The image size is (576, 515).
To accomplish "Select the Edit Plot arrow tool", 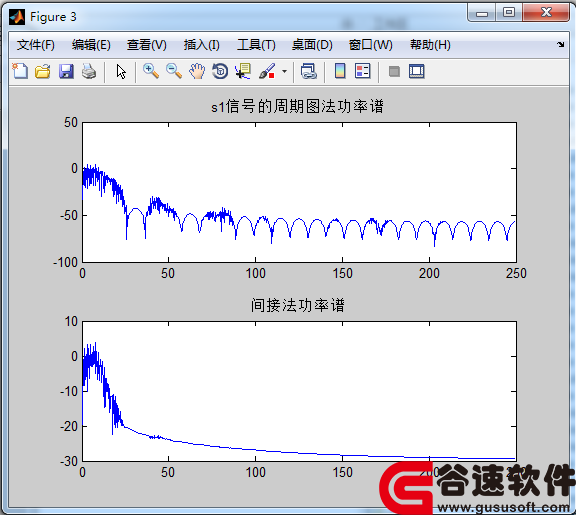I will pyautogui.click(x=121, y=72).
